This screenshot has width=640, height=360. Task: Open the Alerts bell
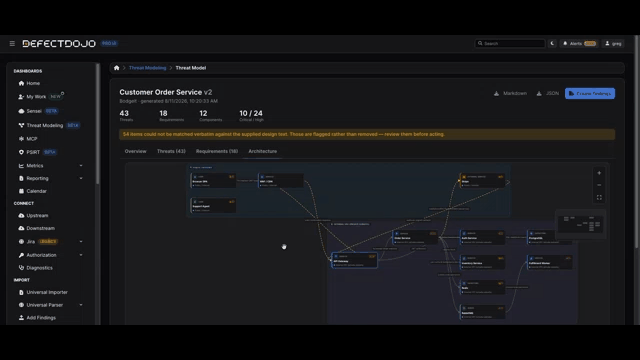[x=579, y=43]
